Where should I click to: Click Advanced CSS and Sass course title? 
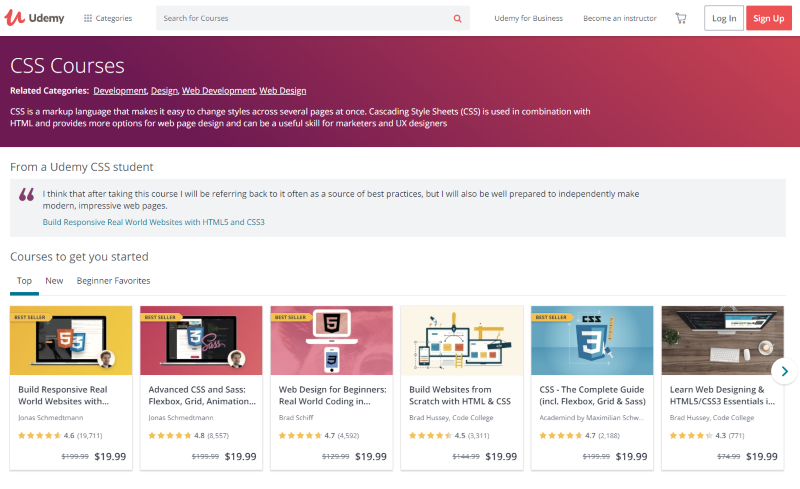click(x=202, y=396)
